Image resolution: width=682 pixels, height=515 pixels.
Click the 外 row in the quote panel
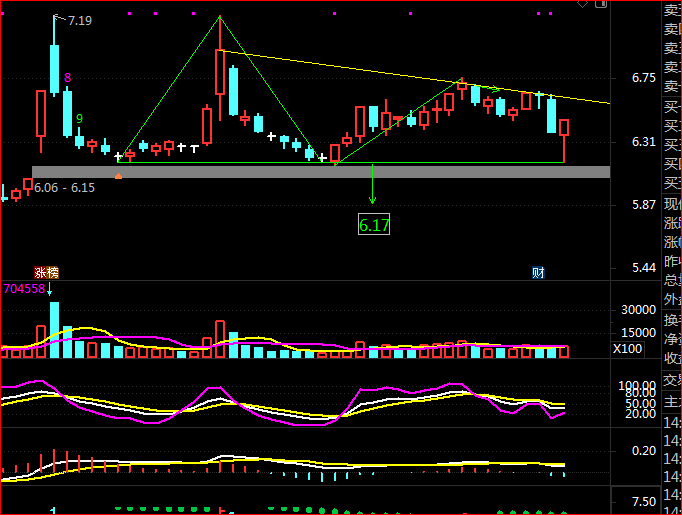[x=672, y=299]
